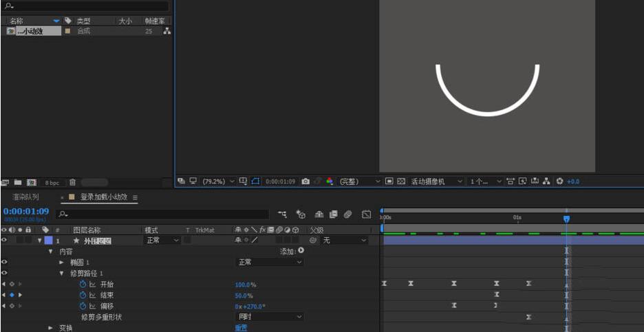Toggle the keyframe diamond for 结束 property
The height and width of the screenshot is (332, 644).
point(12,295)
